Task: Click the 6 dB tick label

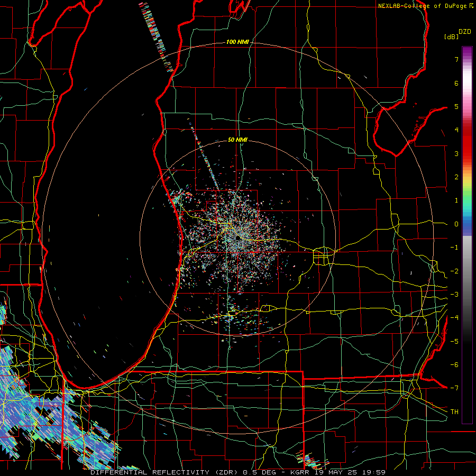Action: (456, 83)
